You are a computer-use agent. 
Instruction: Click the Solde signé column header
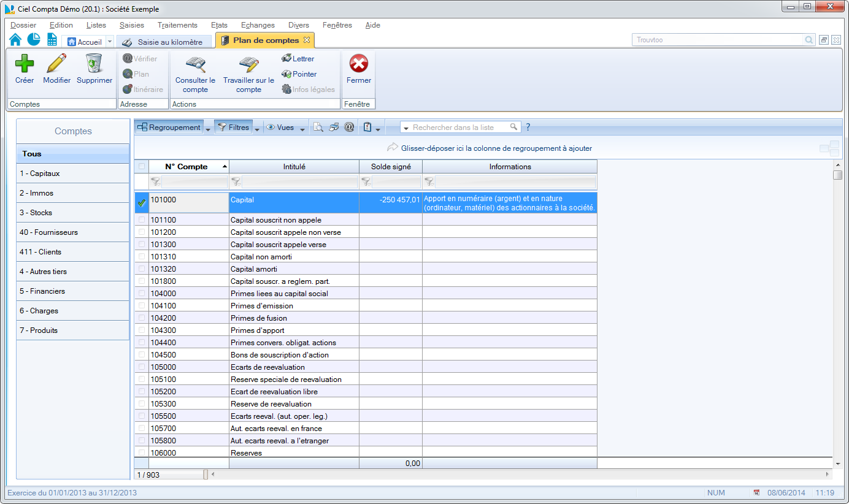tap(391, 167)
